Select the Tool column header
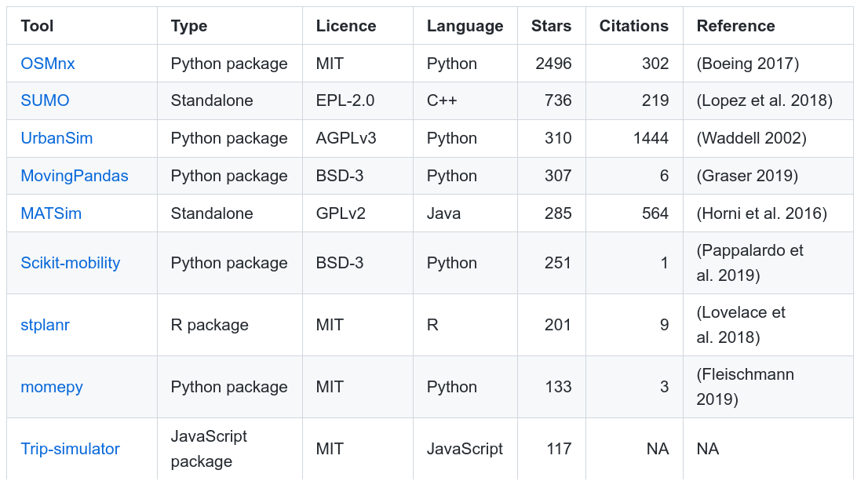The width and height of the screenshot is (868, 481). [x=37, y=26]
